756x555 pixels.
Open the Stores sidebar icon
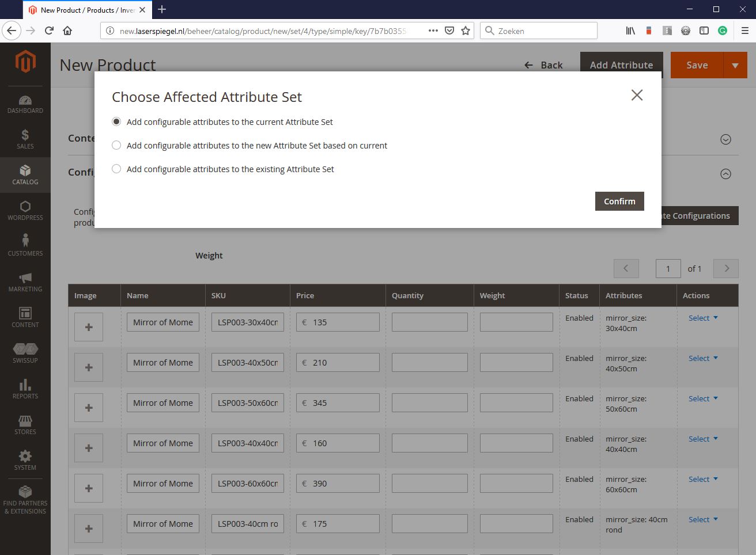point(25,424)
